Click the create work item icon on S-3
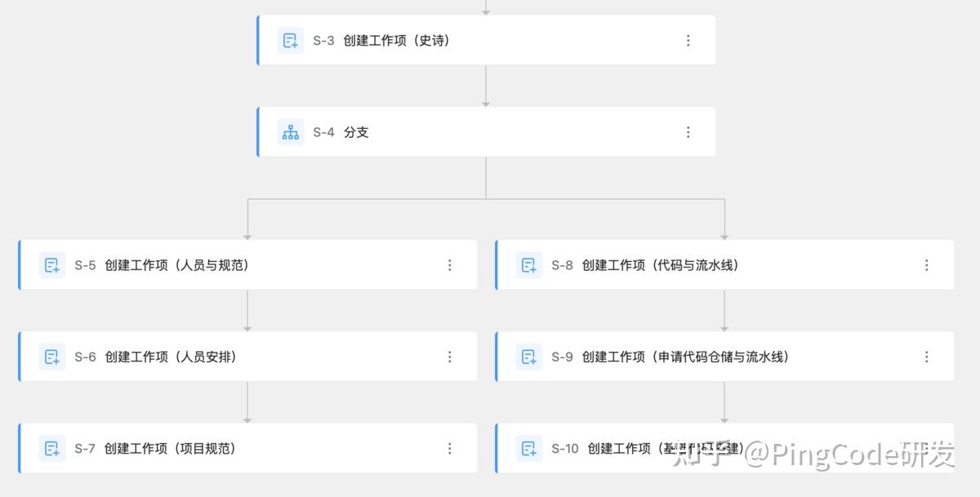The image size is (980, 497). [x=290, y=39]
